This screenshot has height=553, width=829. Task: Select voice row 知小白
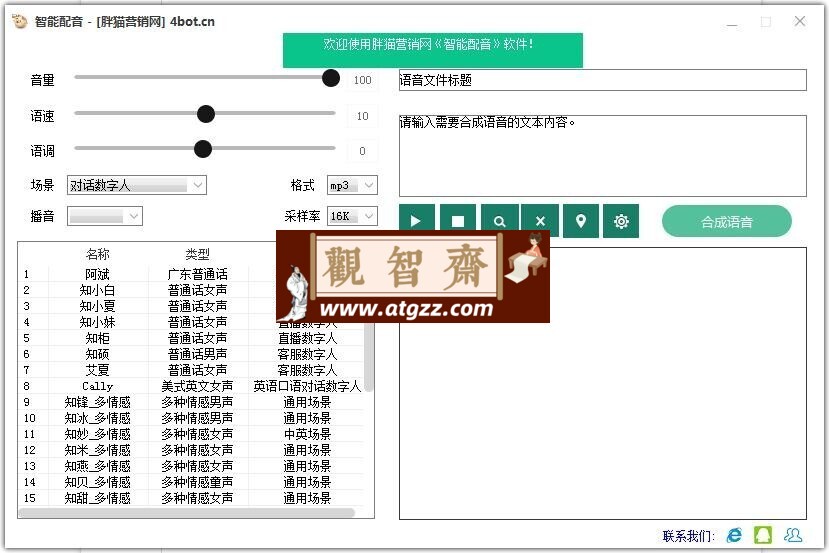point(191,290)
